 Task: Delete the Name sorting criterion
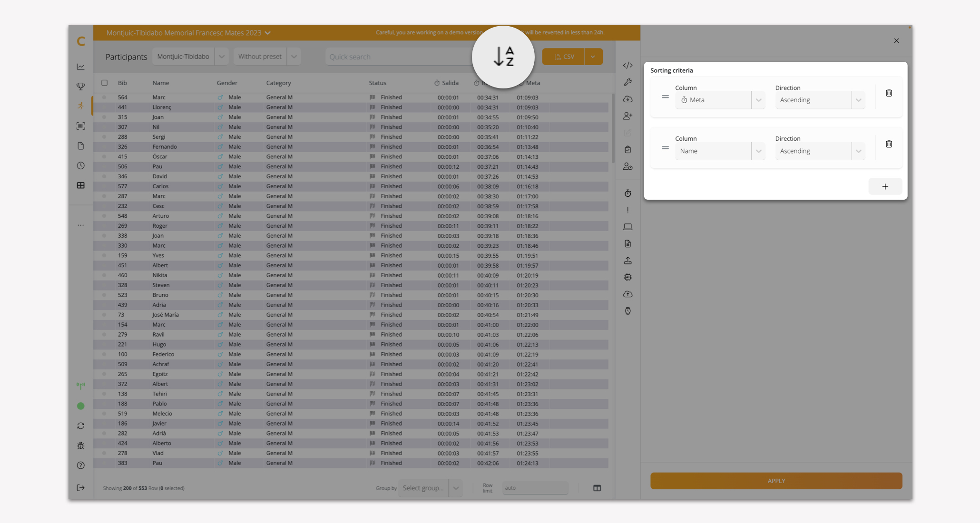[x=889, y=144]
